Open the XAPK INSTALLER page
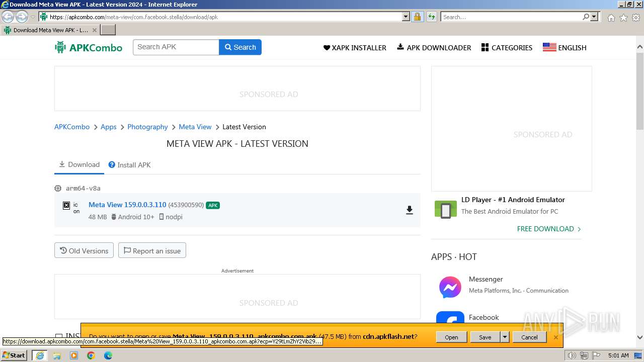 click(x=355, y=48)
